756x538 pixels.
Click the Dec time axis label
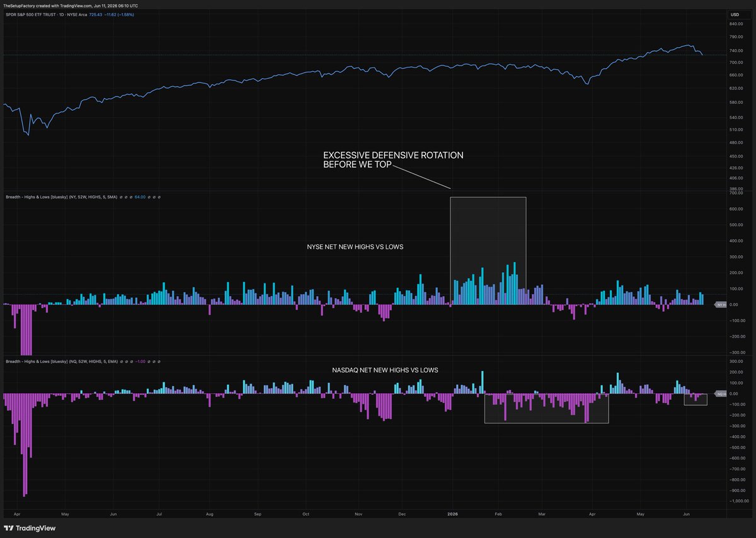pyautogui.click(x=402, y=514)
